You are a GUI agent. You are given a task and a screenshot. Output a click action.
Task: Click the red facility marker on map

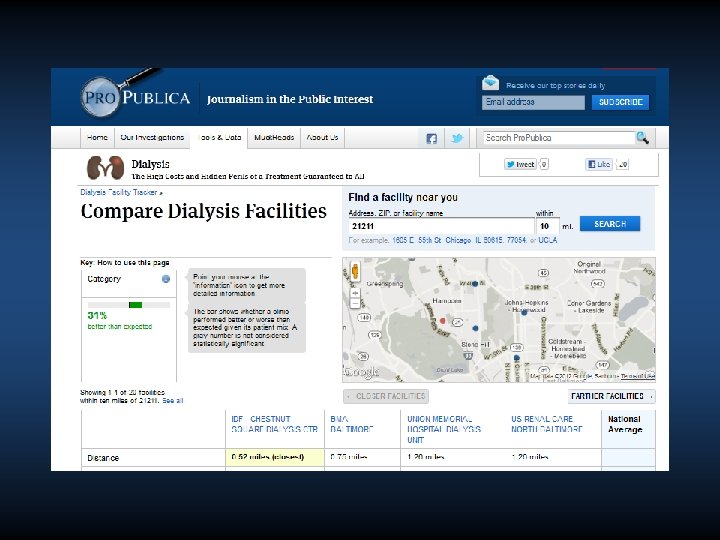(x=443, y=321)
